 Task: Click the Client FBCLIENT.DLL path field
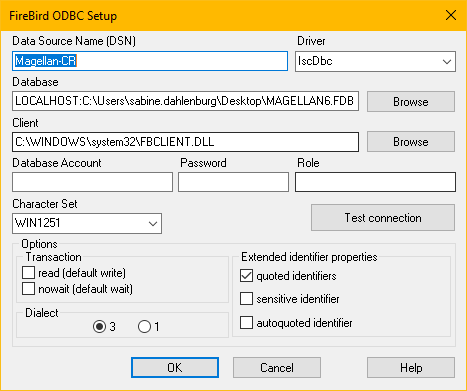coord(185,142)
